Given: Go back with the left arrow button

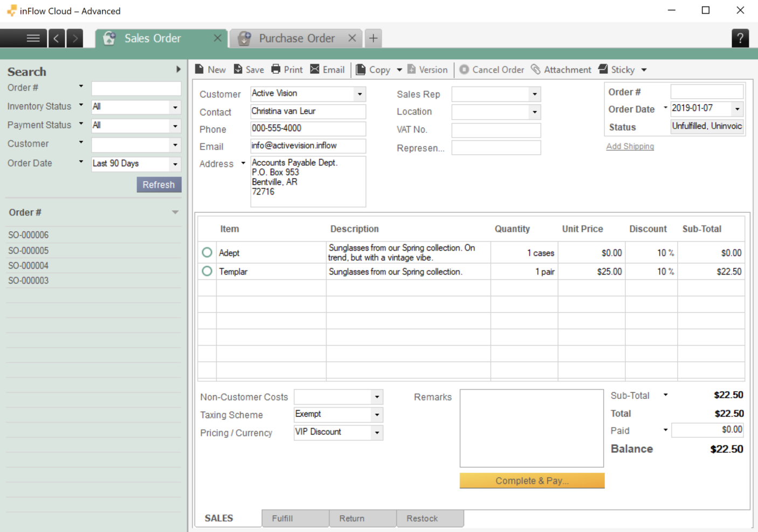Looking at the screenshot, I should click(x=57, y=38).
